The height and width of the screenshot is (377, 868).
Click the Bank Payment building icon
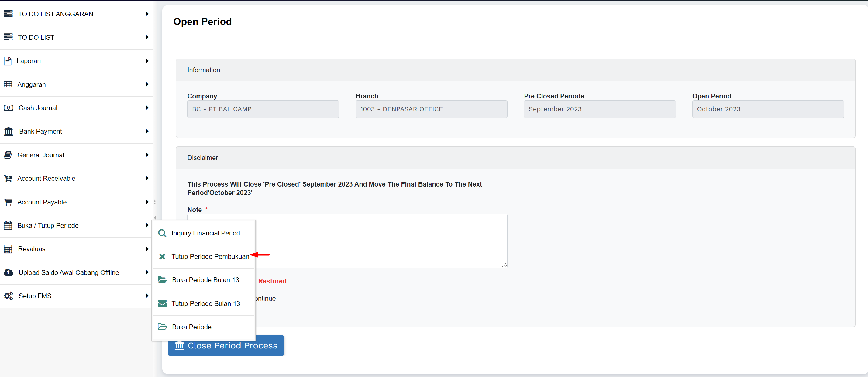pyautogui.click(x=9, y=132)
